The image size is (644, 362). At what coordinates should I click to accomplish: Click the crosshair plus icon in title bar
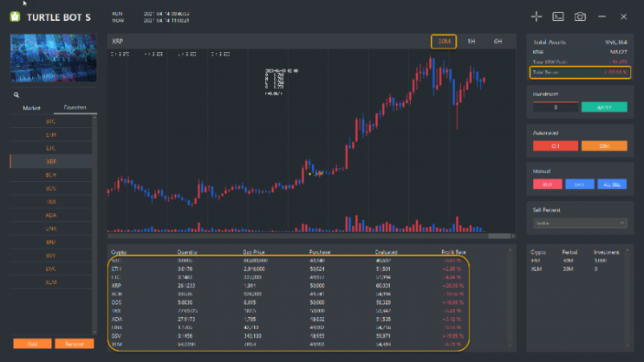pos(537,16)
